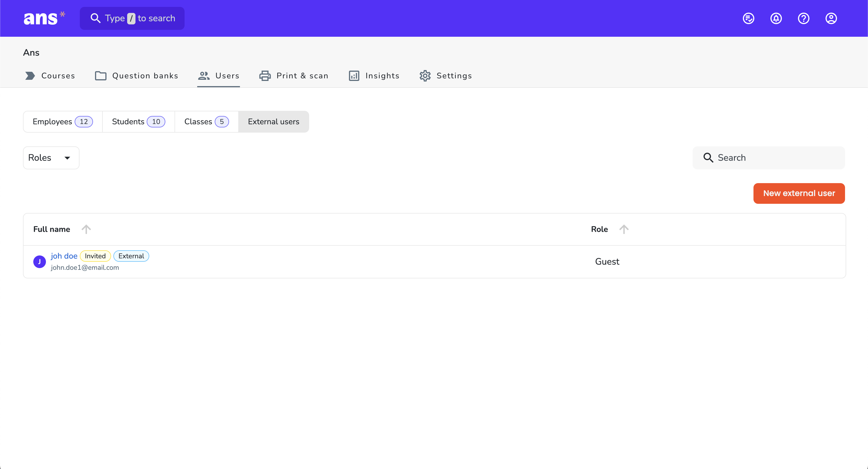Open the Question banks tab

coord(136,76)
